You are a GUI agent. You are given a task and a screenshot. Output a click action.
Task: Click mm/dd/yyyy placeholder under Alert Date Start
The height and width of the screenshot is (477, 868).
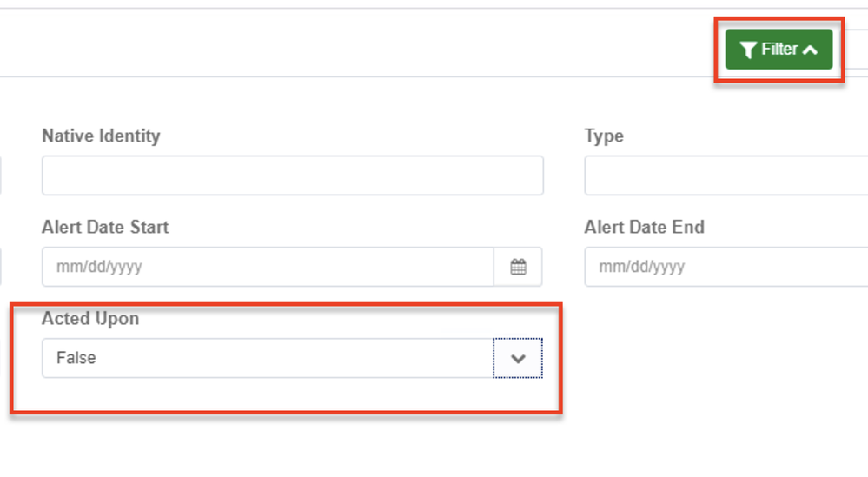click(x=99, y=267)
